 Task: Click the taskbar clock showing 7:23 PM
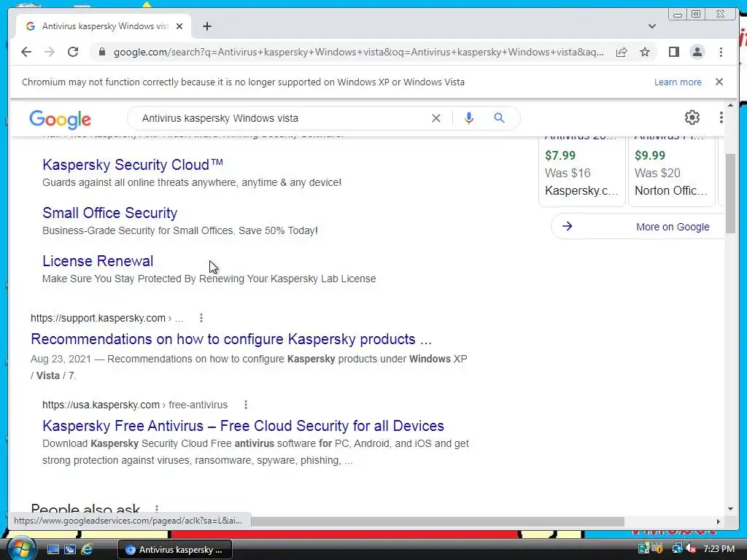719,549
